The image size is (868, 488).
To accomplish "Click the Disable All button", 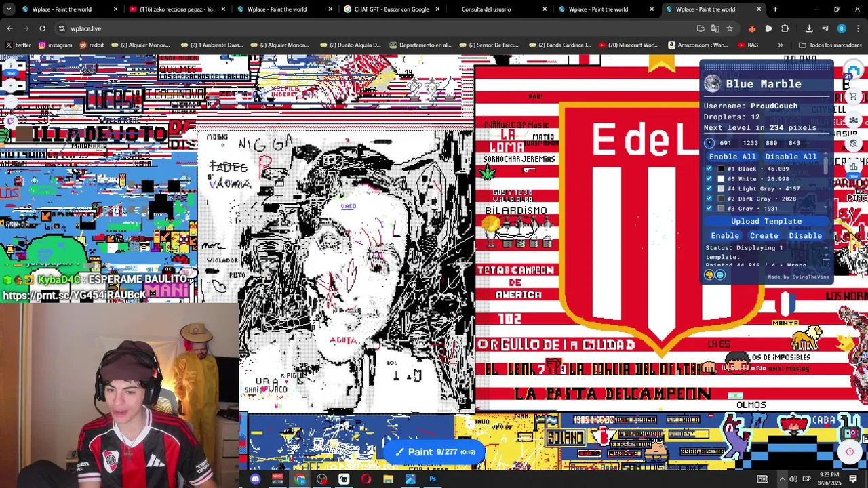I will (791, 157).
